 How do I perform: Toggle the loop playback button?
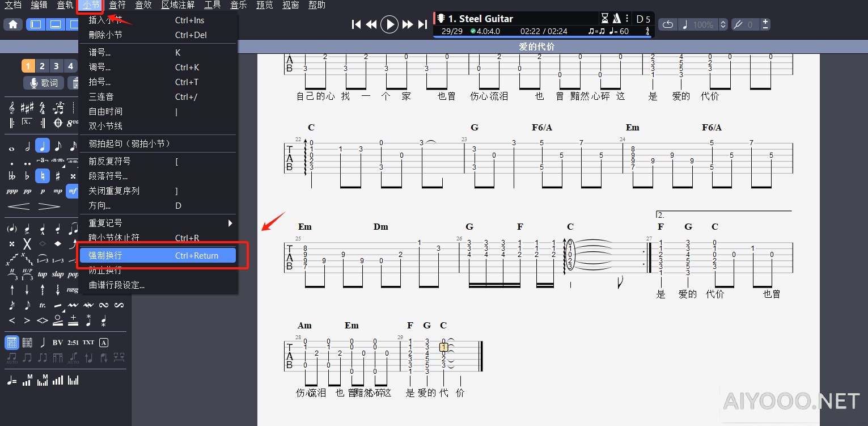pyautogui.click(x=668, y=24)
